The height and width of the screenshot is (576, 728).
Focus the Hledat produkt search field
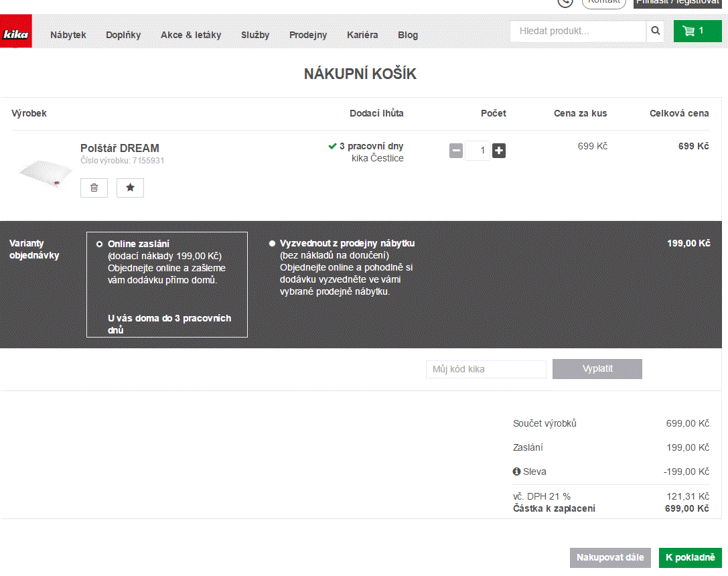(578, 31)
